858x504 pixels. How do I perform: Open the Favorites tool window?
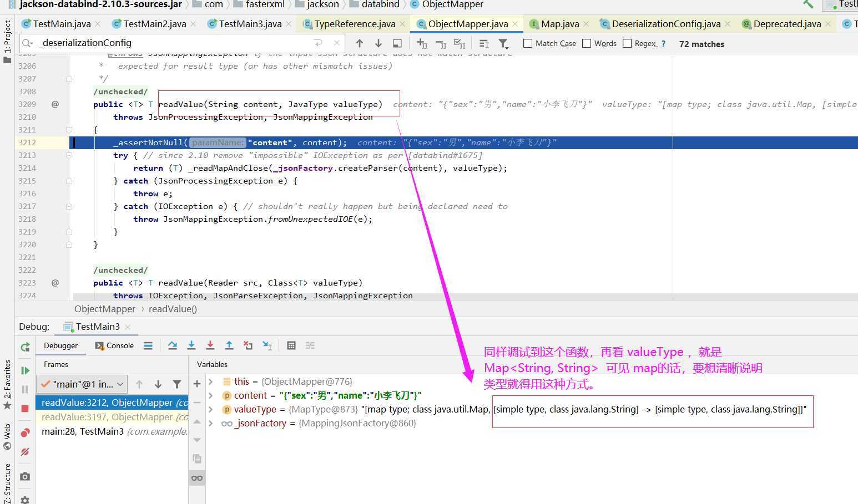(7, 384)
